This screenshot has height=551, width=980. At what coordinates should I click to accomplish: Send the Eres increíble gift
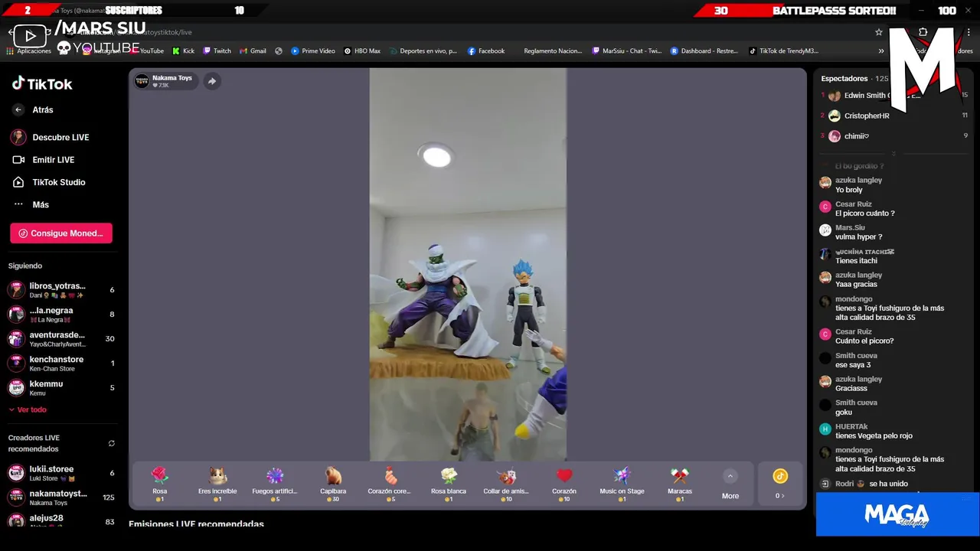[217, 484]
